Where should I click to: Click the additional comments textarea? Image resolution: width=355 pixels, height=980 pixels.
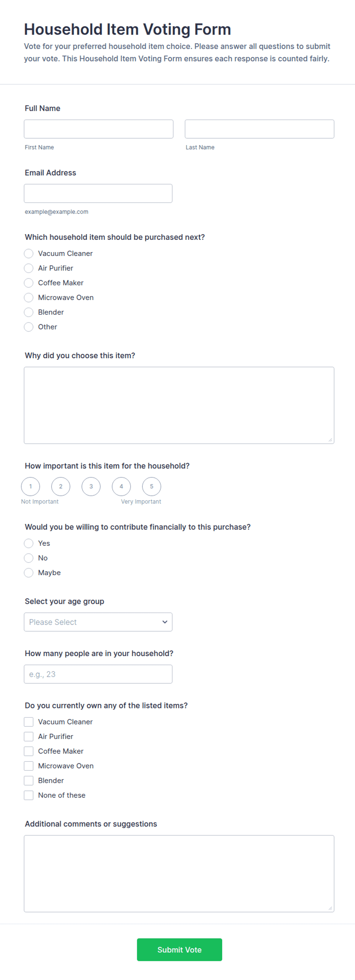pos(179,874)
